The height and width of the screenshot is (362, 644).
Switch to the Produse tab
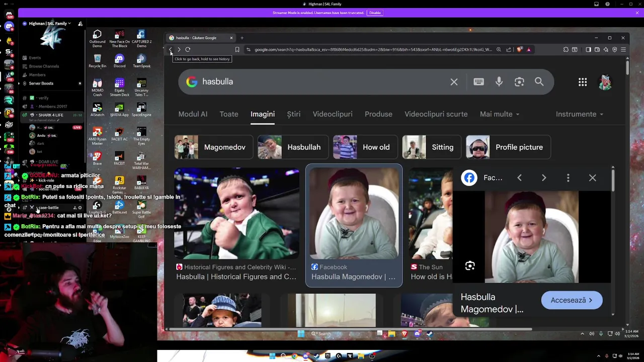378,114
